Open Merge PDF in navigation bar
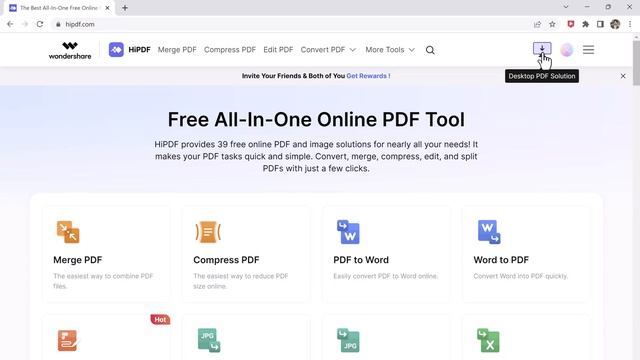Image resolution: width=640 pixels, height=360 pixels. tap(177, 50)
